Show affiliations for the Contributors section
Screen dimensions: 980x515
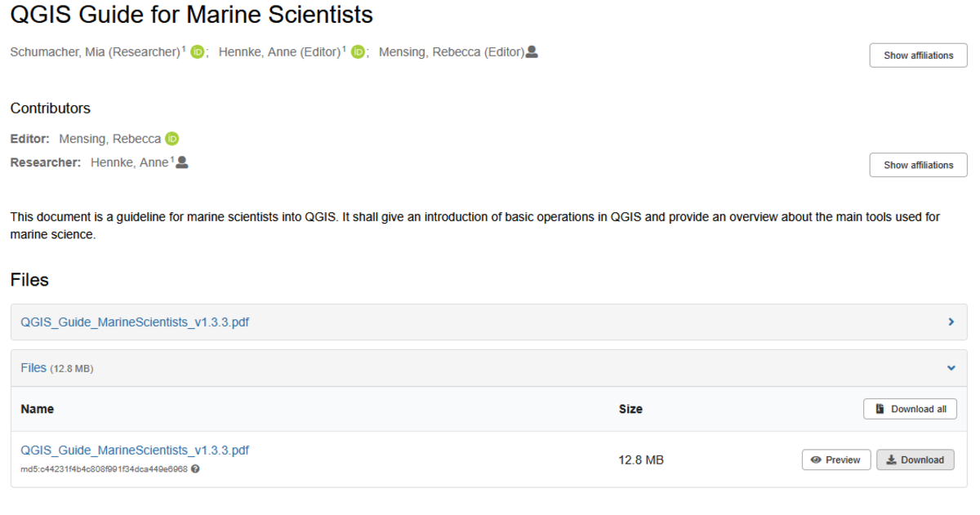point(918,165)
